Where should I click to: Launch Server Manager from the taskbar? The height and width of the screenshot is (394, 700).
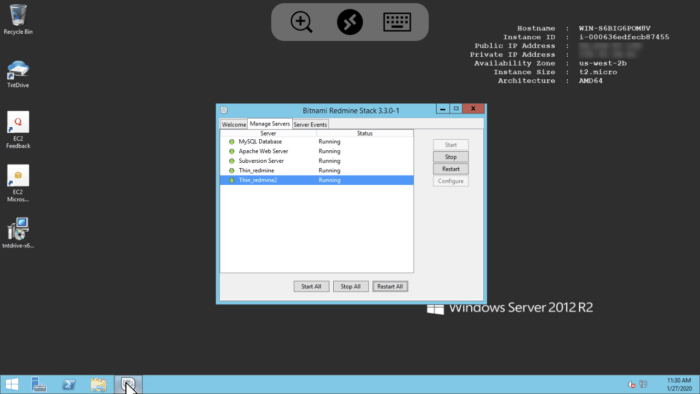pos(39,384)
